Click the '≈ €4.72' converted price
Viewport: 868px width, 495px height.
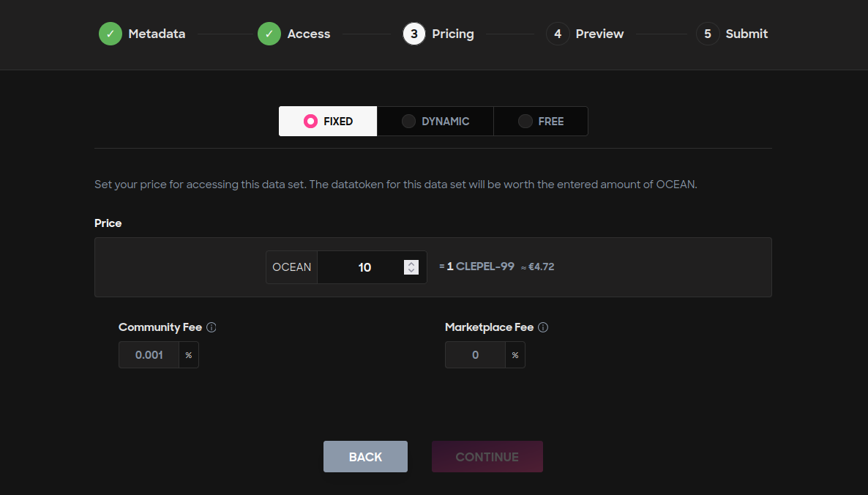pyautogui.click(x=537, y=267)
